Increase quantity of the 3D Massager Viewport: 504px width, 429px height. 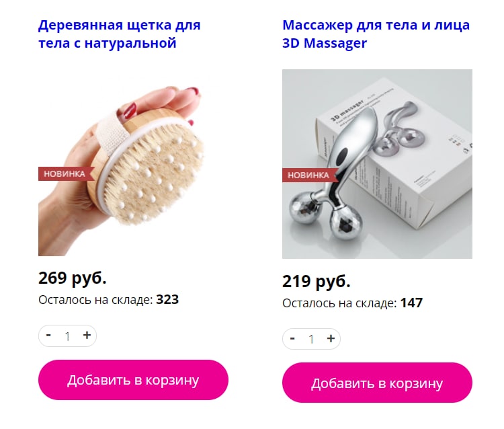click(x=331, y=339)
